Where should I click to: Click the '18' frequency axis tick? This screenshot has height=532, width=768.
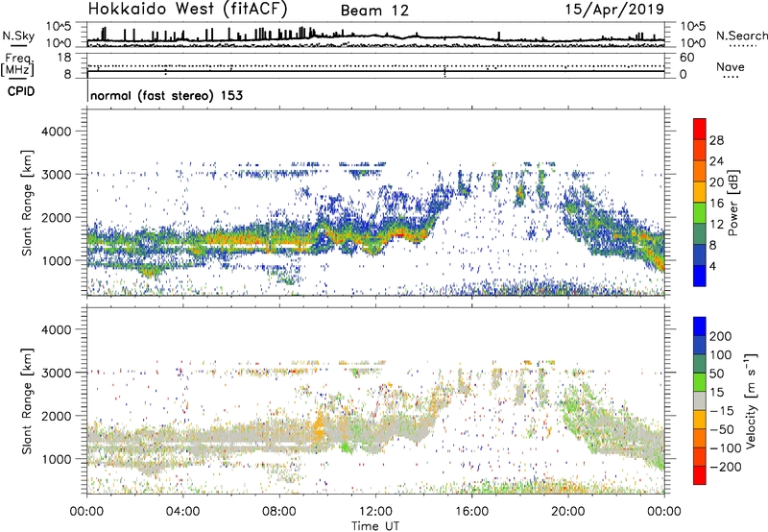click(64, 58)
